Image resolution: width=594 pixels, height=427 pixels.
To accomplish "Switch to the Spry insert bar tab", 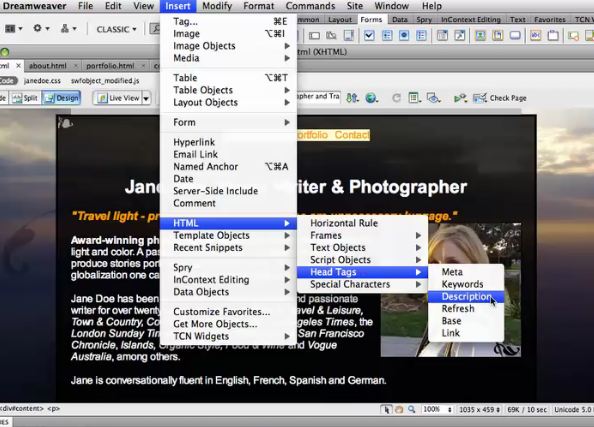I will [424, 19].
